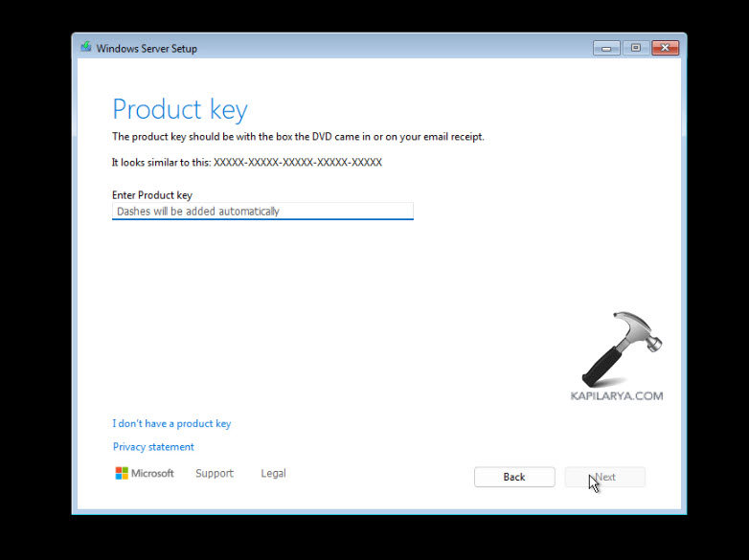749x560 pixels.
Task: Click the DVD box instruction sentence
Action: click(x=298, y=137)
